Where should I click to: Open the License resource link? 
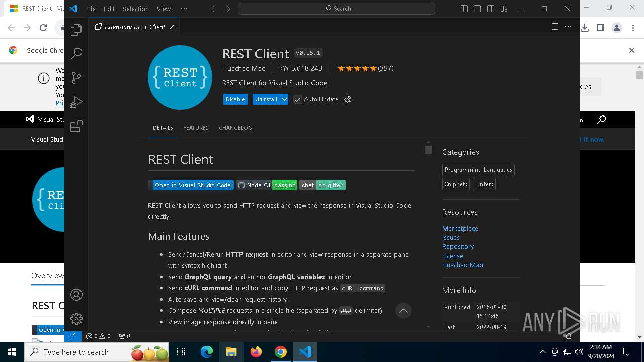tap(453, 256)
